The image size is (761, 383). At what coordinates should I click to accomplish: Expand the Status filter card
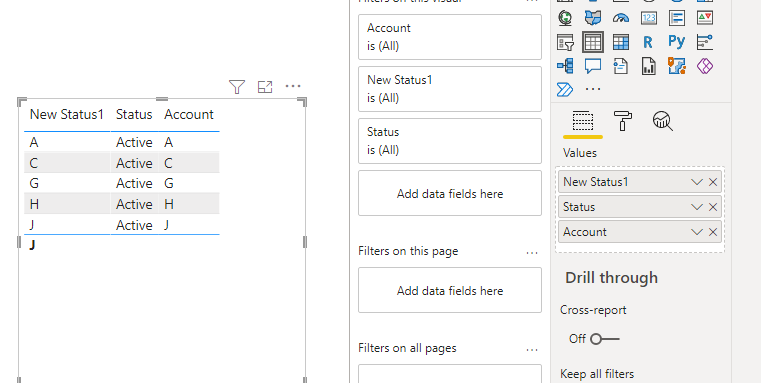[x=450, y=141]
